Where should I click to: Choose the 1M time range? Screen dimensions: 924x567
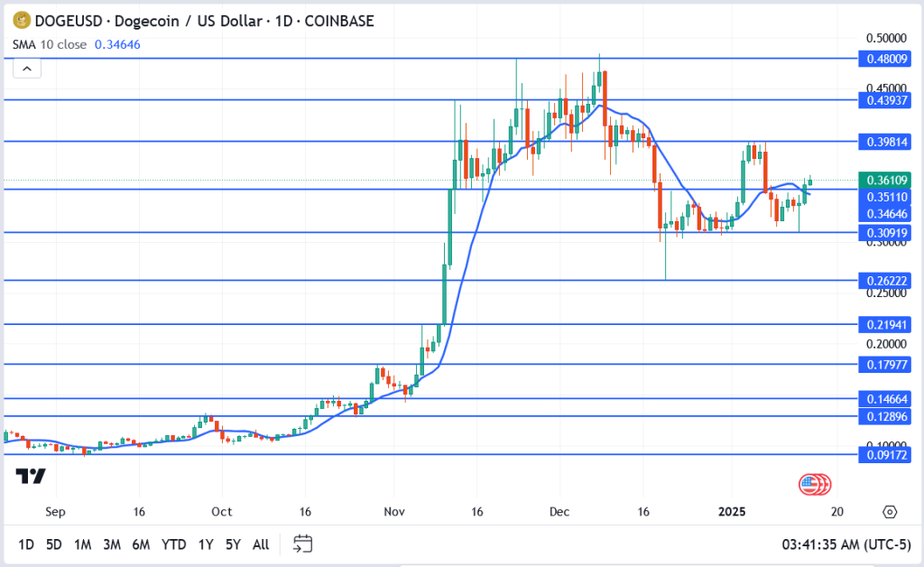(83, 544)
